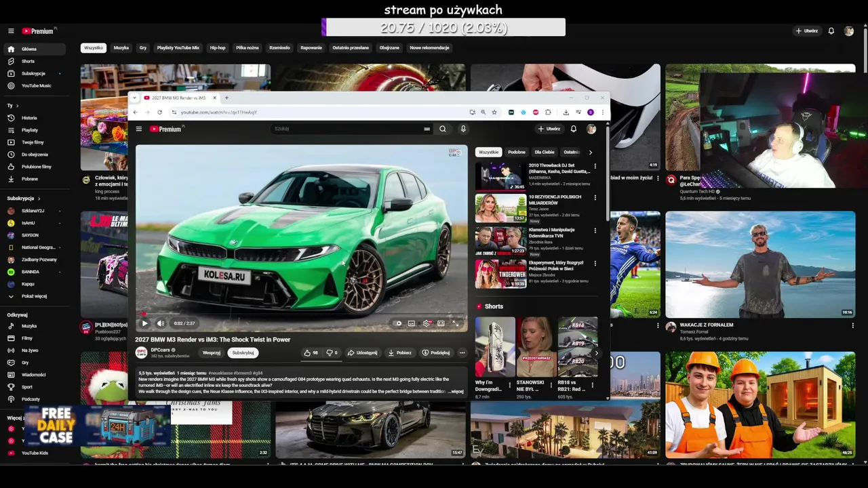Image resolution: width=868 pixels, height=488 pixels.
Task: Open Główna in the background YouTube sidebar
Action: point(35,49)
